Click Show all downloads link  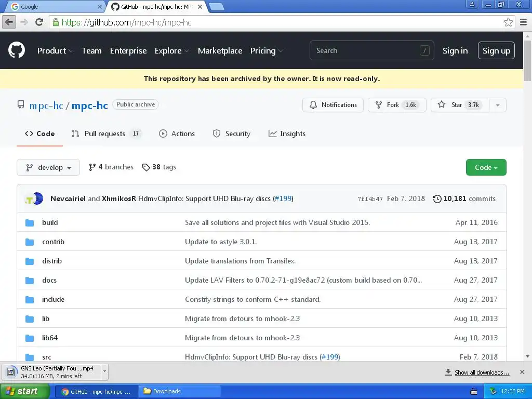point(482,373)
